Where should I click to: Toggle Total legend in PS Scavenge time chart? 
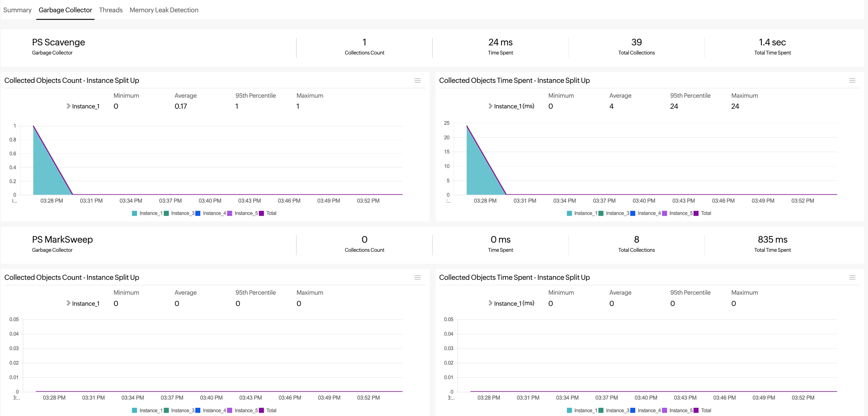tap(705, 213)
